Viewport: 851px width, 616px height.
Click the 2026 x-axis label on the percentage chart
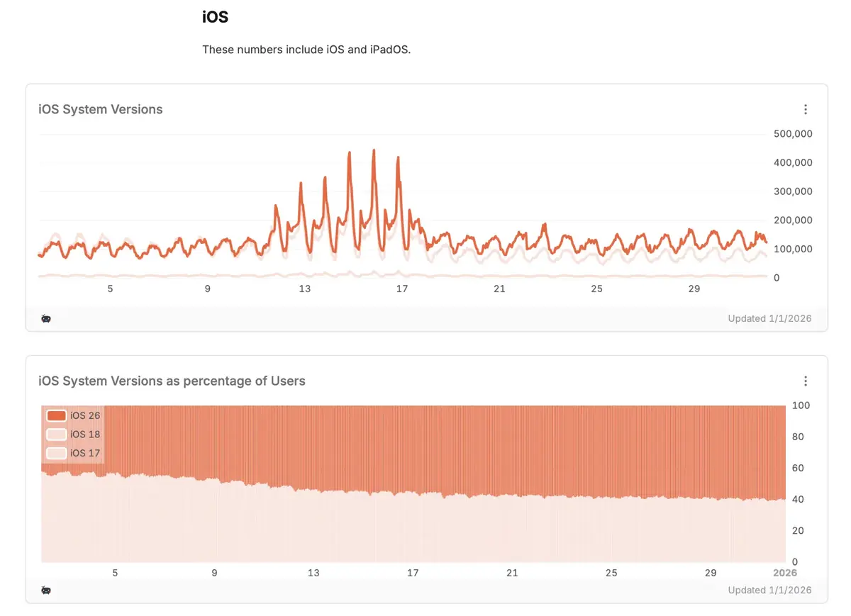(x=784, y=573)
